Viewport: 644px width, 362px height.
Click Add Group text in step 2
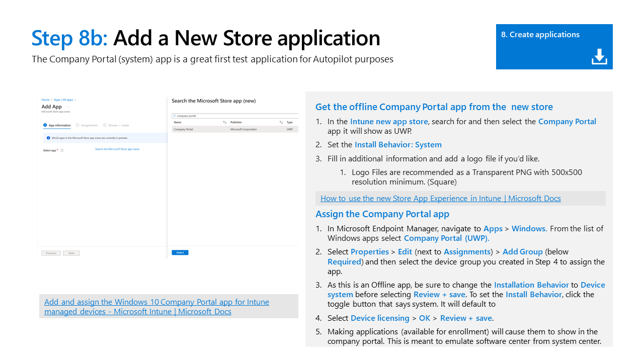point(523,251)
